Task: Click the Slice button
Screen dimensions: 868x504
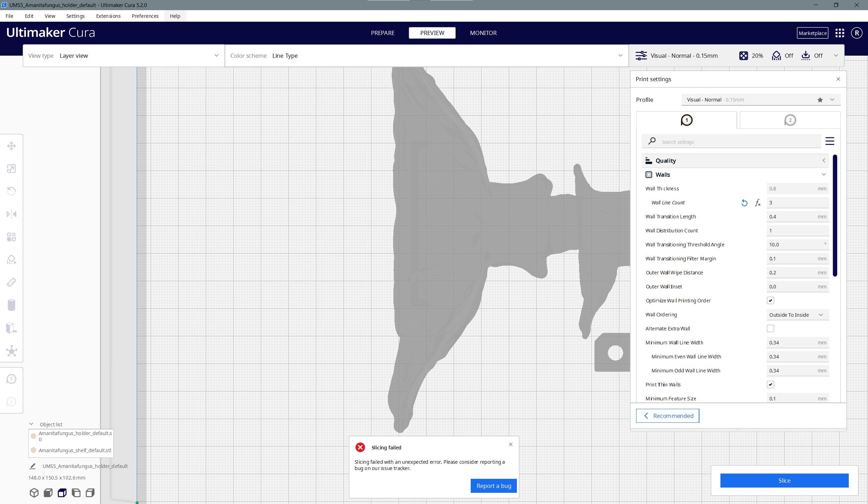Action: [x=784, y=480]
